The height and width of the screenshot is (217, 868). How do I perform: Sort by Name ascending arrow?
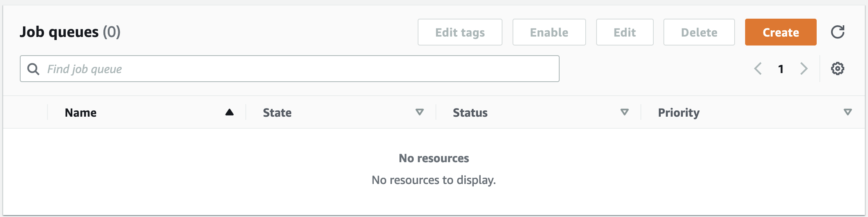tap(229, 112)
